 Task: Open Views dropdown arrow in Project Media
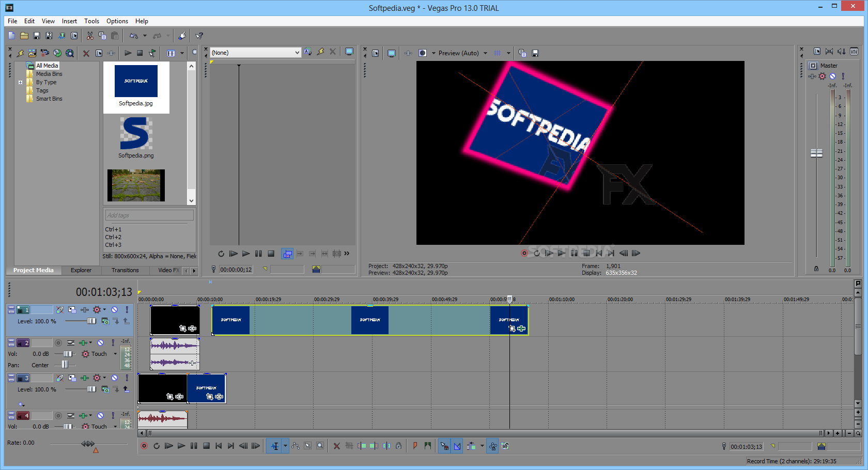182,53
